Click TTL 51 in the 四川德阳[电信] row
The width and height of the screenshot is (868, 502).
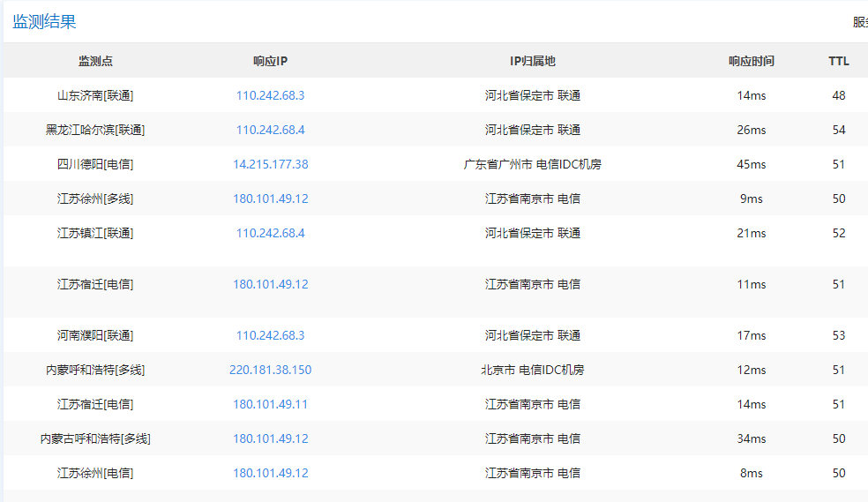[x=839, y=164]
